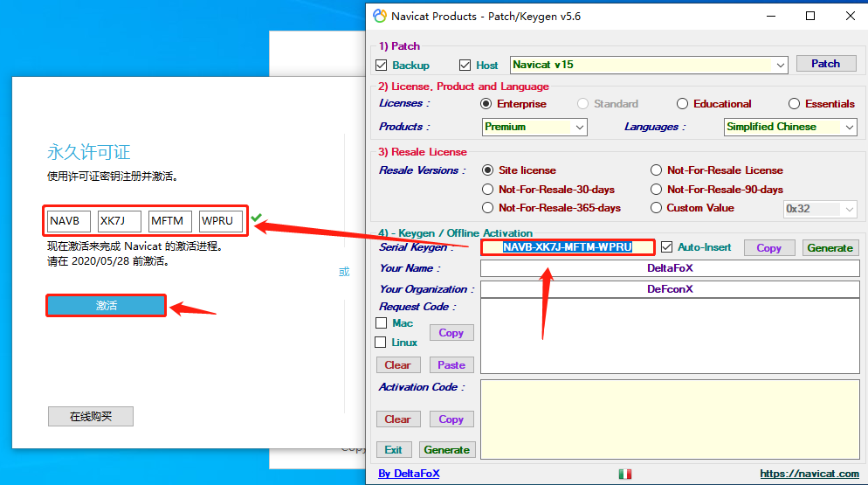Viewport: 868px width, 485px height.
Task: Copy the Request Code
Action: click(451, 333)
